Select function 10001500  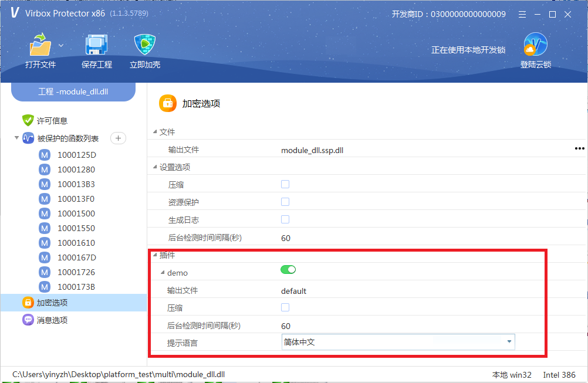point(76,213)
